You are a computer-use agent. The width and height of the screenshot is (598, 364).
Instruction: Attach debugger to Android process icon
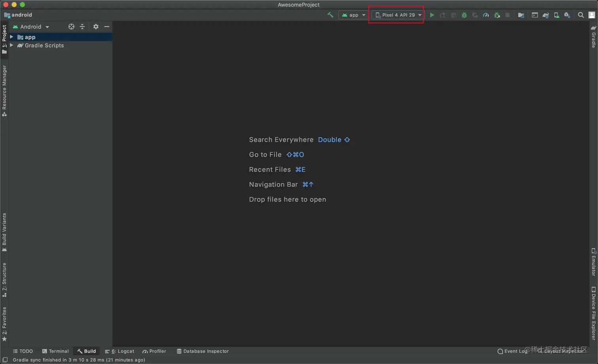497,15
